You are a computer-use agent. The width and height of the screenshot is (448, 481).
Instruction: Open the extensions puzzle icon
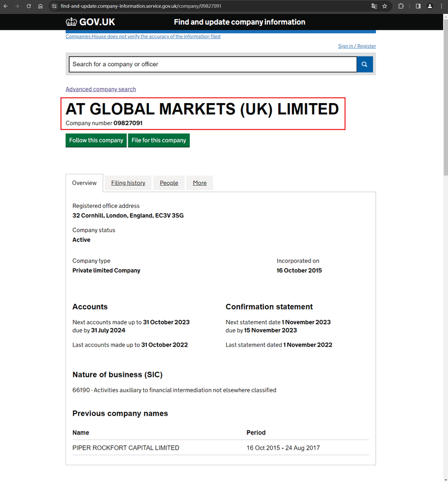click(401, 6)
